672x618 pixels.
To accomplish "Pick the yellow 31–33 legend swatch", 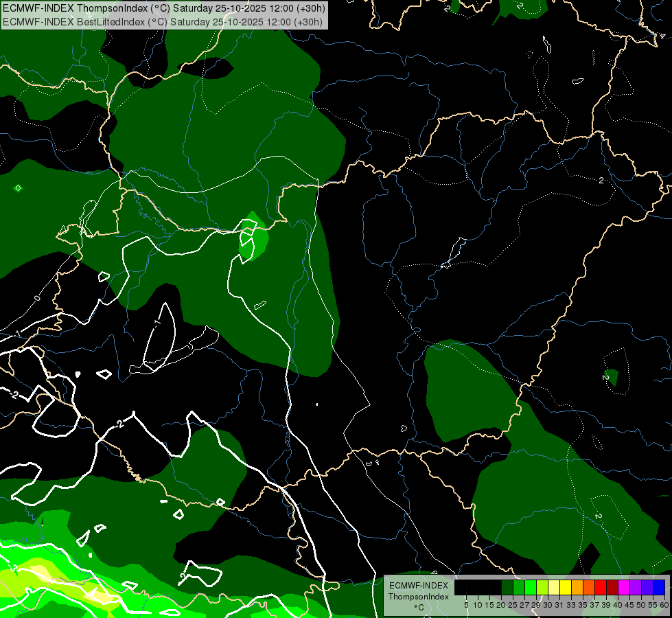I will [566, 587].
